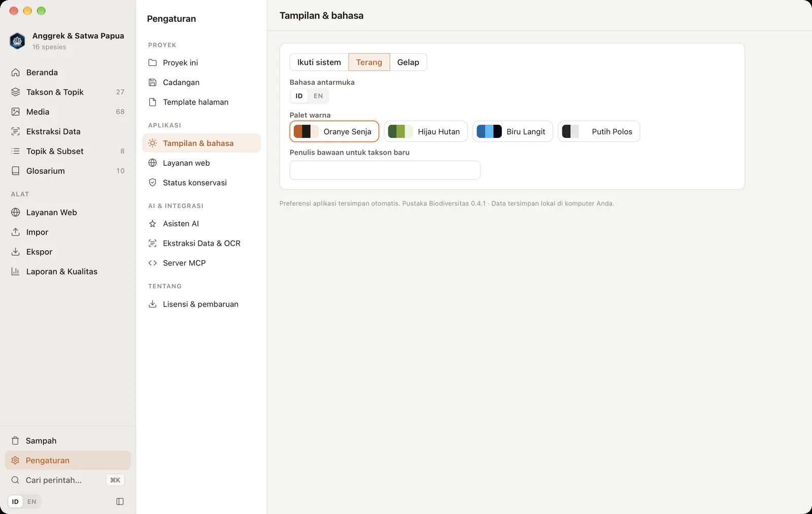The height and width of the screenshot is (514, 812).
Task: Click the Topik & Subset list icon
Action: point(16,151)
